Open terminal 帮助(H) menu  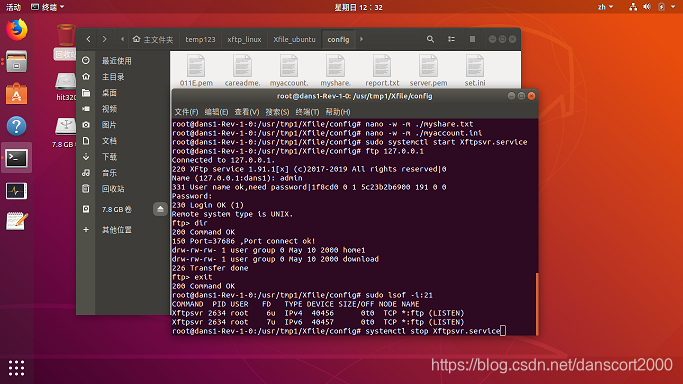click(x=338, y=112)
